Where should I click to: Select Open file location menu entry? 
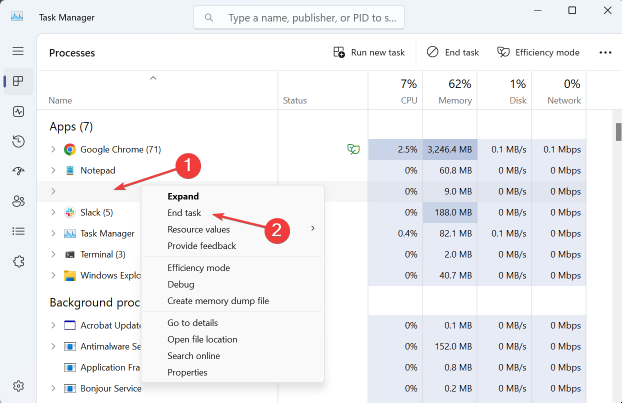pos(201,339)
